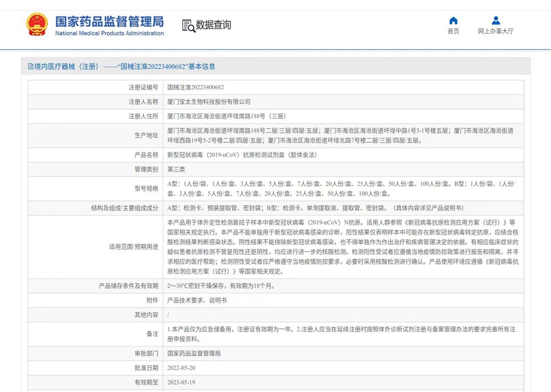Viewport: 551px width, 392px height.
Task: Select registration number value 国械注准20223400682
Action: [195, 88]
